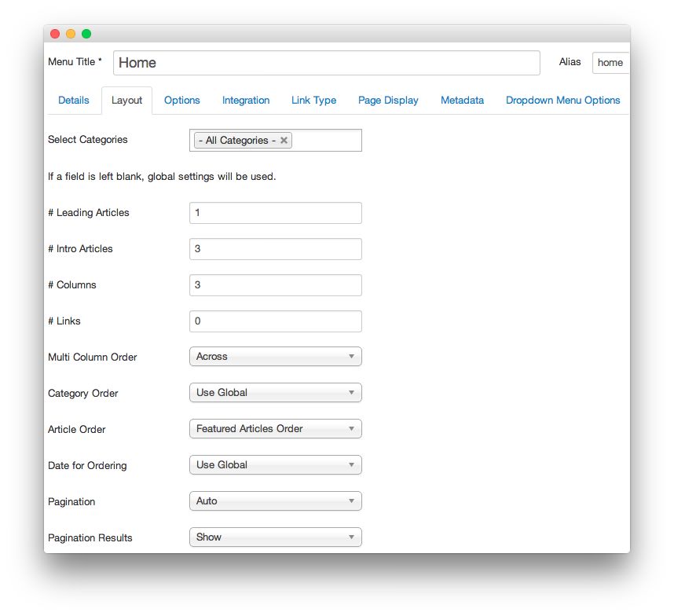Open the Date for Ordering dropdown
Viewport: 674px width, 616px height.
[276, 464]
